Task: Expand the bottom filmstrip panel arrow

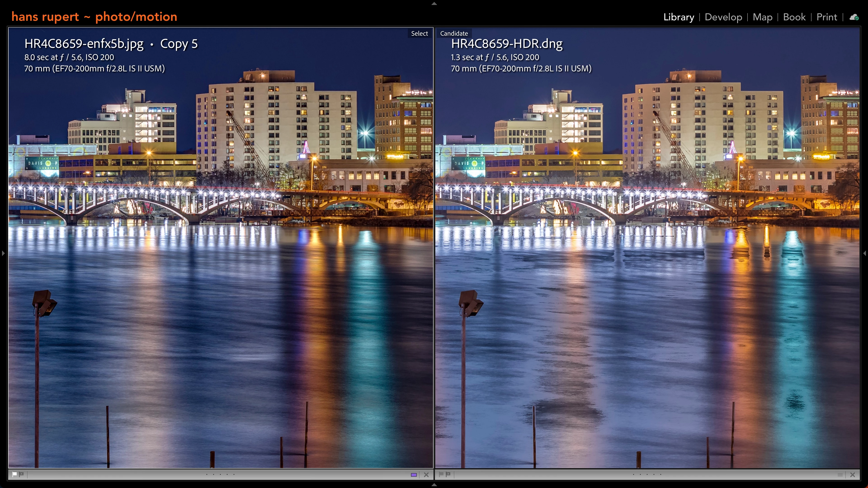Action: pos(434,485)
